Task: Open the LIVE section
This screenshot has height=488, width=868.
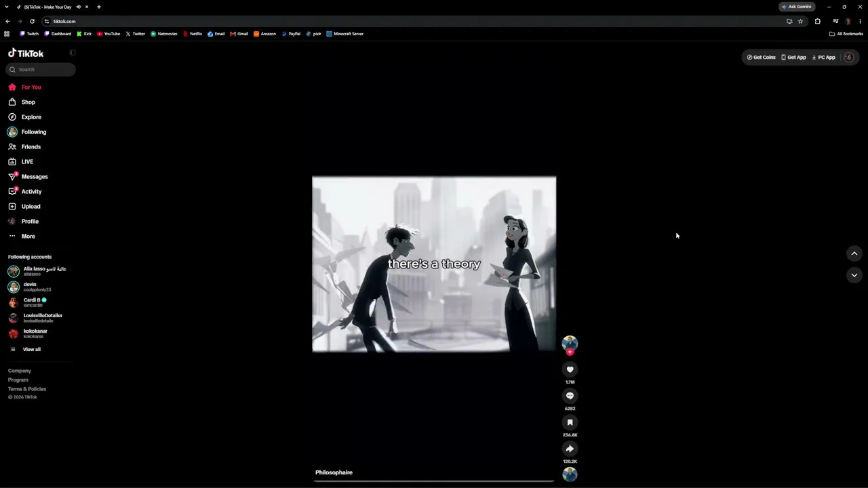Action: tap(20, 162)
